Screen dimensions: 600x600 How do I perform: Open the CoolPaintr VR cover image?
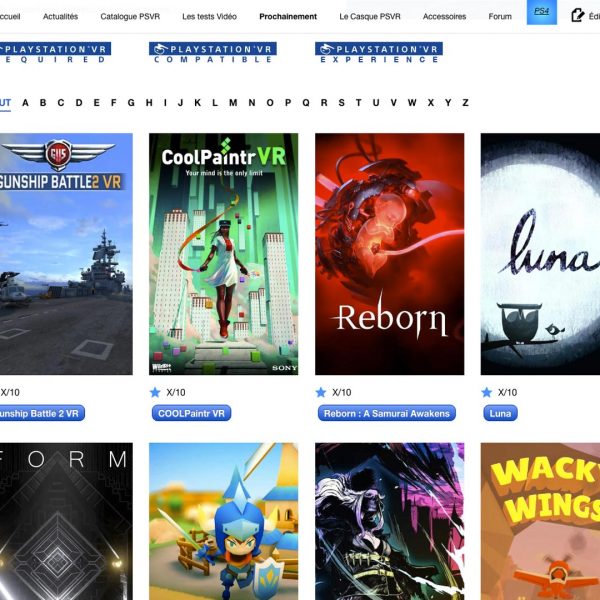223,254
